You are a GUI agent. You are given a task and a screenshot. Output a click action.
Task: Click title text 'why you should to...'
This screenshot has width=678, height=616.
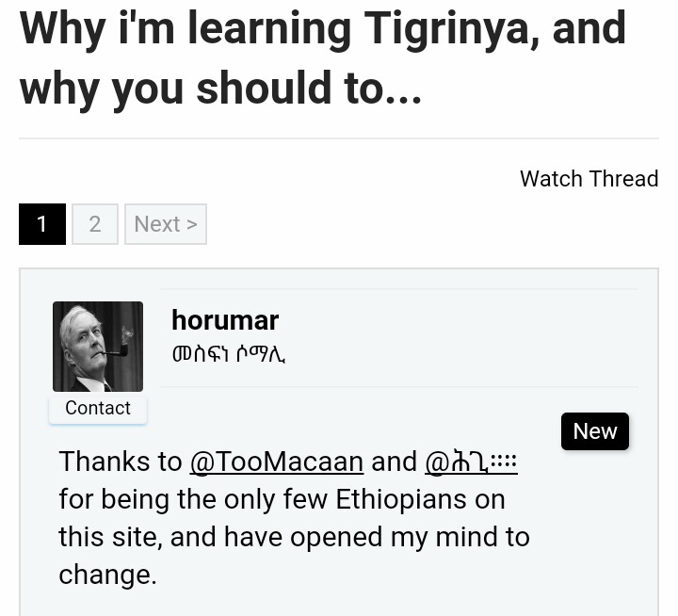[x=220, y=88]
